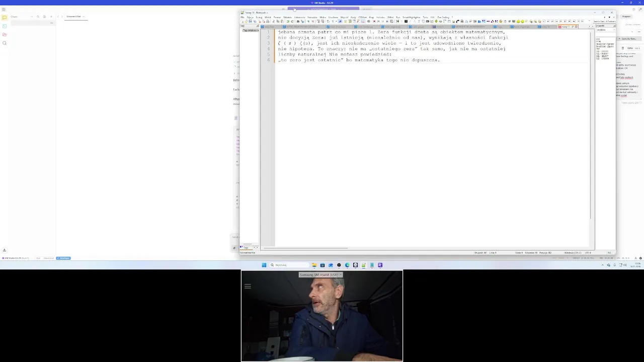Click line number 6 in Notepad++ margin
This screenshot has height=362, width=644.
(269, 60)
